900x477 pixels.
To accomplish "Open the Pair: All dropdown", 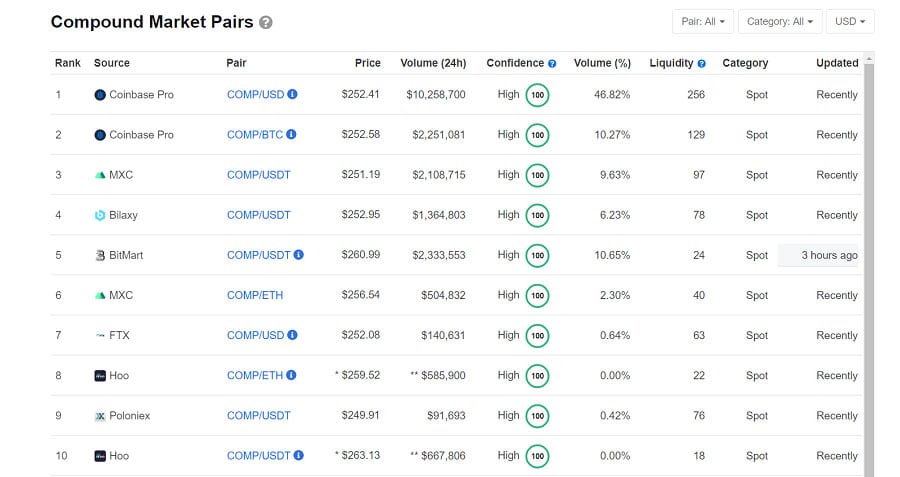I will point(704,21).
